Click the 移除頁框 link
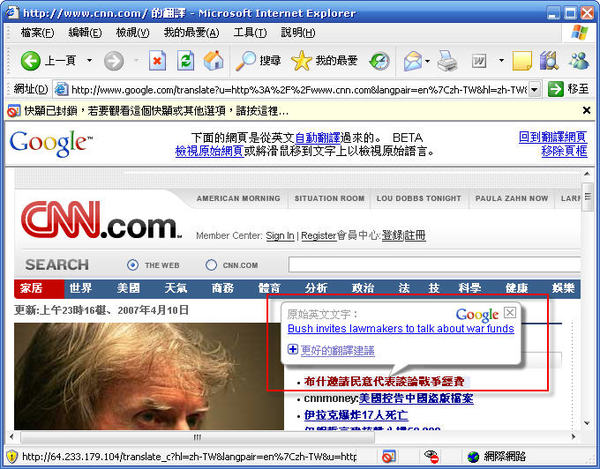The image size is (600, 469). [564, 151]
